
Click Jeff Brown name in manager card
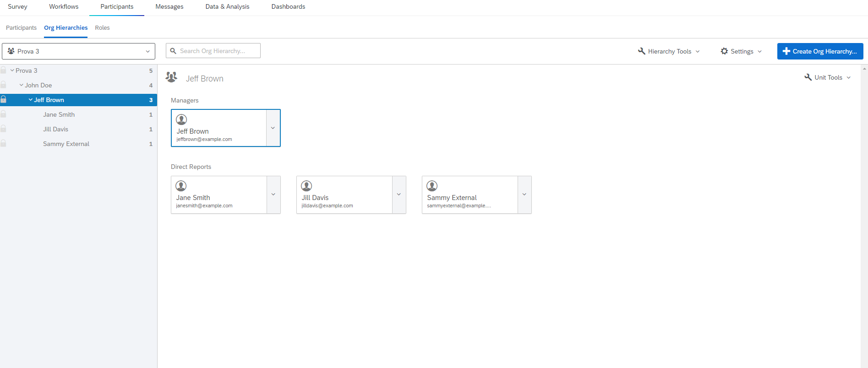click(x=192, y=131)
